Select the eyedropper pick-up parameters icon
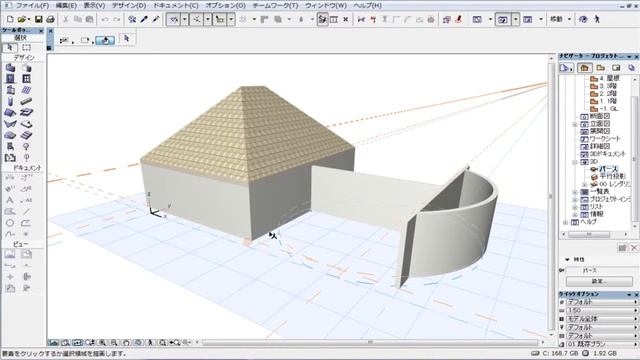The height and width of the screenshot is (360, 640). click(x=144, y=19)
